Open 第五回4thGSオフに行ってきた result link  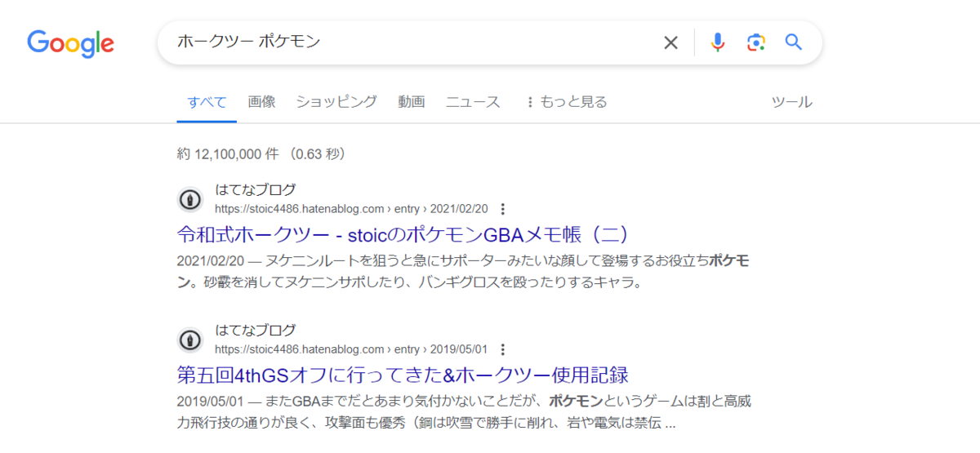[x=403, y=375]
